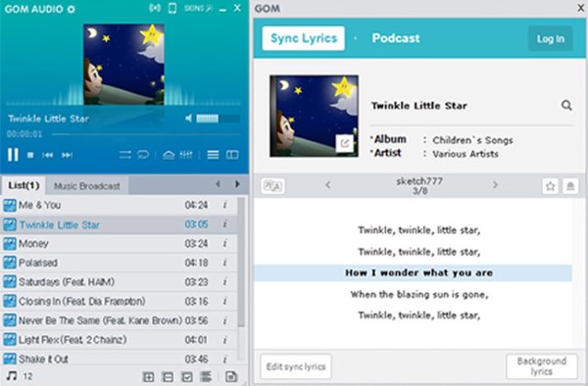Image resolution: width=588 pixels, height=386 pixels.
Task: Favorite the sketch777 lyrics with star
Action: pyautogui.click(x=550, y=186)
